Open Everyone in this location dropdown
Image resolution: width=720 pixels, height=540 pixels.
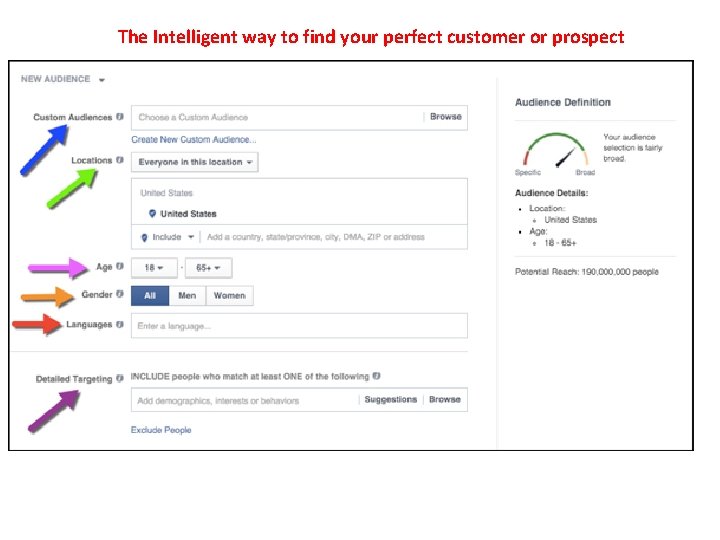pos(196,162)
